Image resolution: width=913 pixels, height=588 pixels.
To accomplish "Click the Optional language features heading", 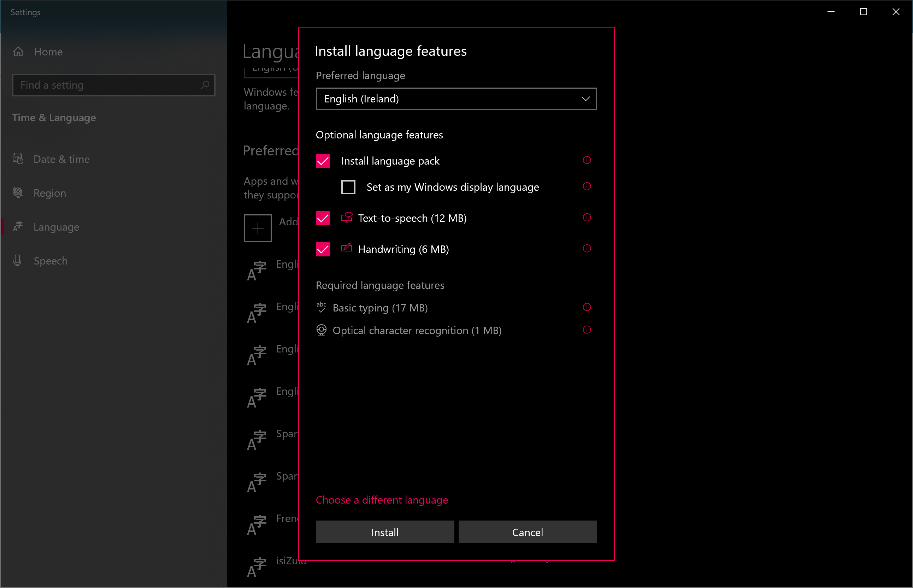I will point(379,135).
